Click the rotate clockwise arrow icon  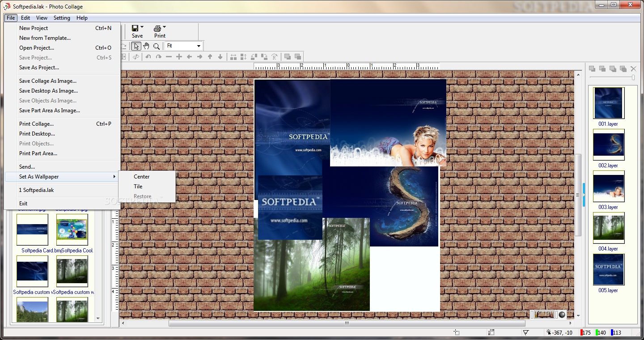(x=158, y=57)
